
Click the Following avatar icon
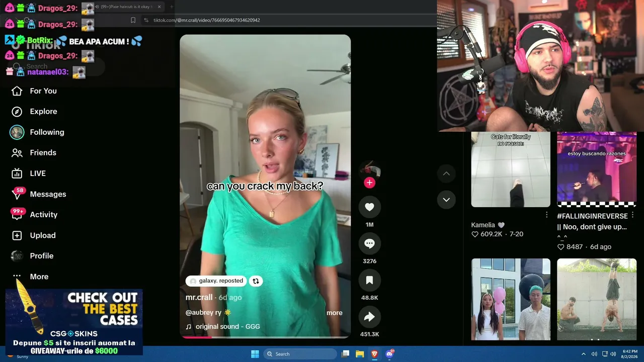click(x=17, y=132)
